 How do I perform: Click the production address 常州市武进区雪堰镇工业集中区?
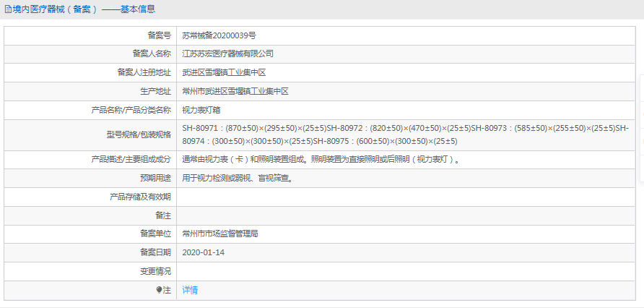point(235,91)
